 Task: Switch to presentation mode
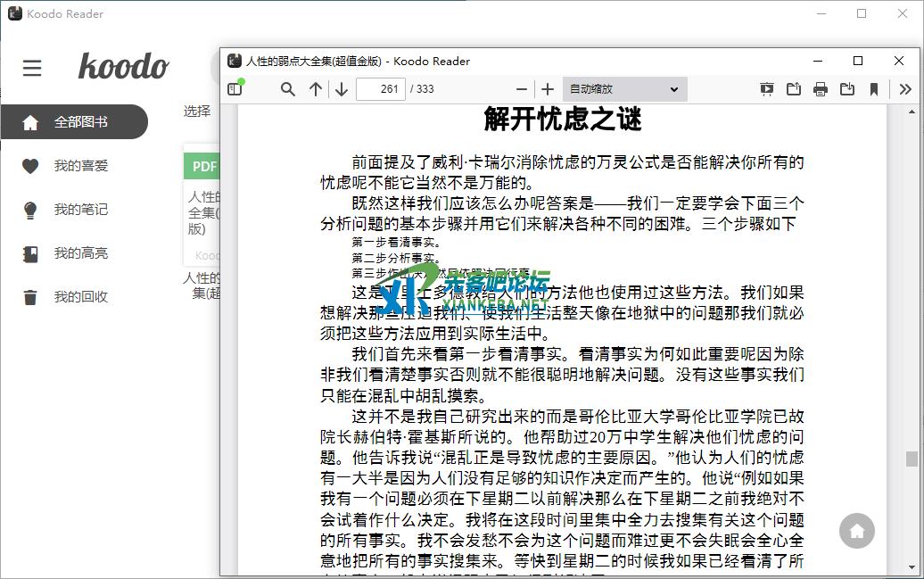[767, 89]
